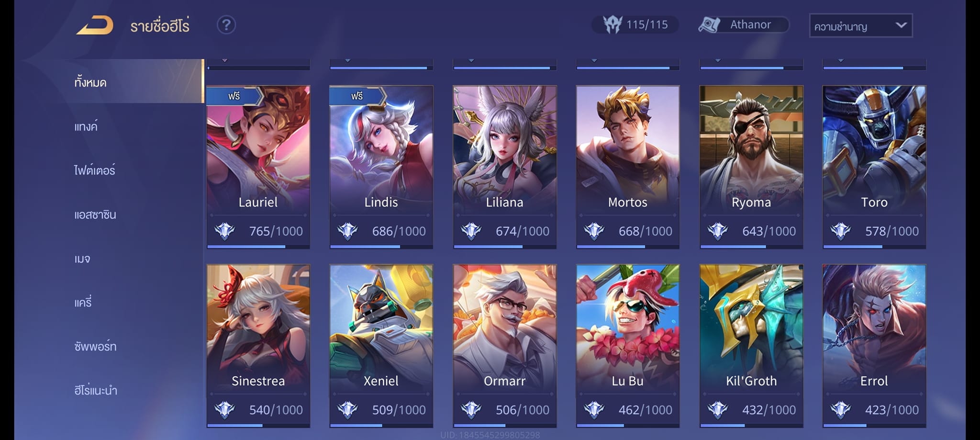
Task: Click the sort dropdown chevron arrow
Action: point(901,25)
